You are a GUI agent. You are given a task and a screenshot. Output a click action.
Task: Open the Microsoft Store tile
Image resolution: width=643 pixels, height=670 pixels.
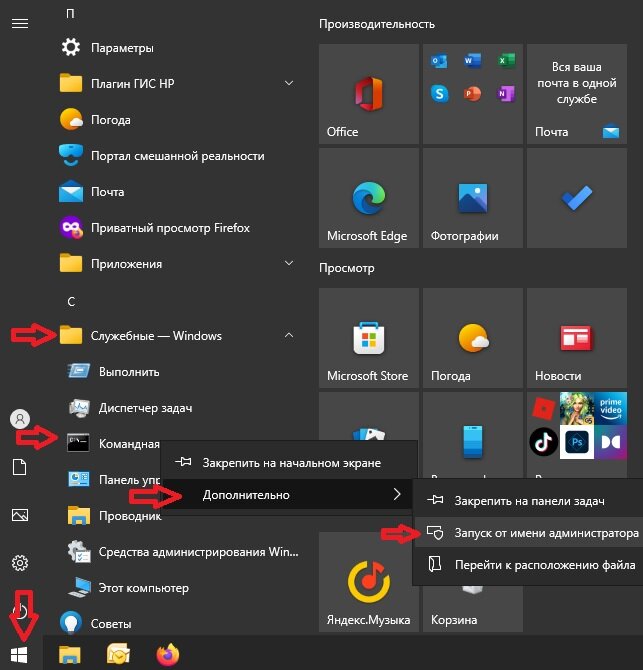(x=369, y=338)
